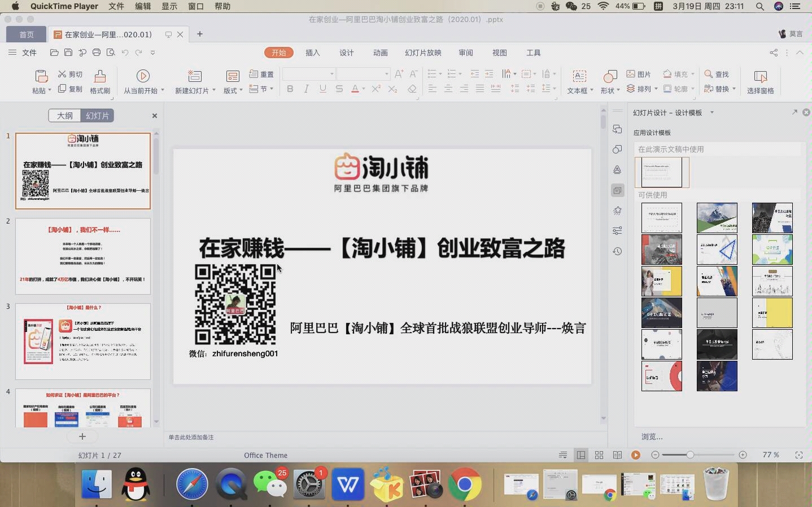Select slide 3 thumbnail in slide panel
Screen dimensions: 812x507
pos(82,340)
